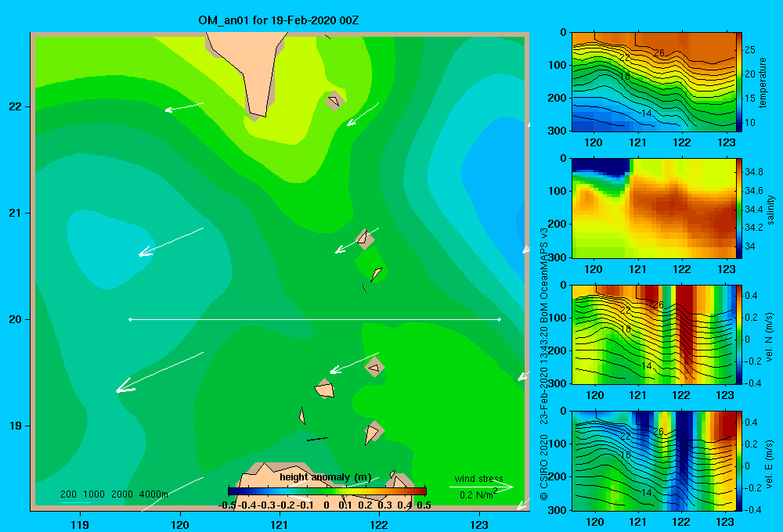Click the "vel. N (m/s)" axis label
Image resolution: width=783 pixels, height=532 pixels.
pyautogui.click(x=769, y=336)
